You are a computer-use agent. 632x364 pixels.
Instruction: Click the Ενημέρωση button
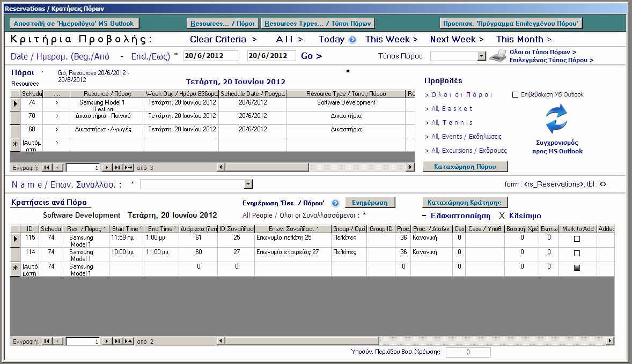click(370, 203)
